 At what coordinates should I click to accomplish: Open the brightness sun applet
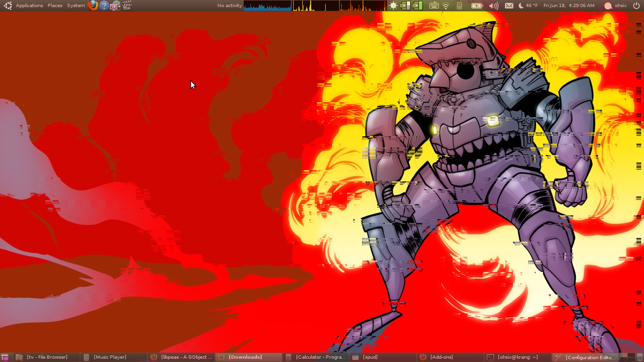(393, 6)
